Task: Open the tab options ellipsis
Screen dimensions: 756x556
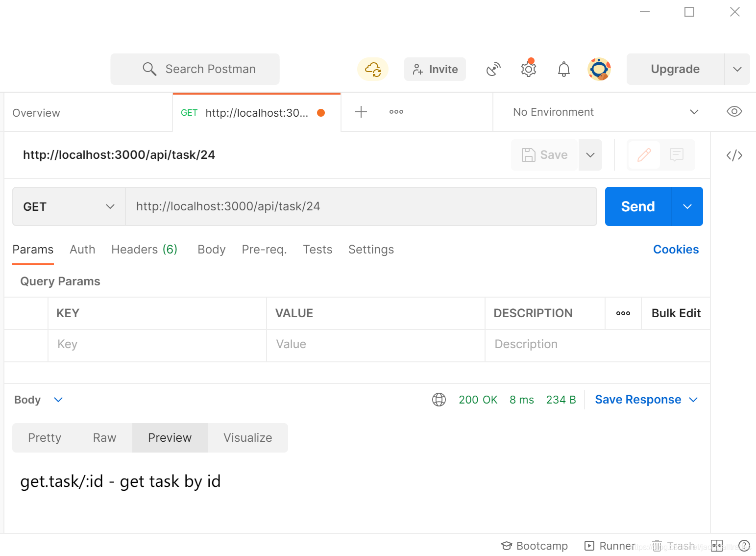Action: click(396, 112)
